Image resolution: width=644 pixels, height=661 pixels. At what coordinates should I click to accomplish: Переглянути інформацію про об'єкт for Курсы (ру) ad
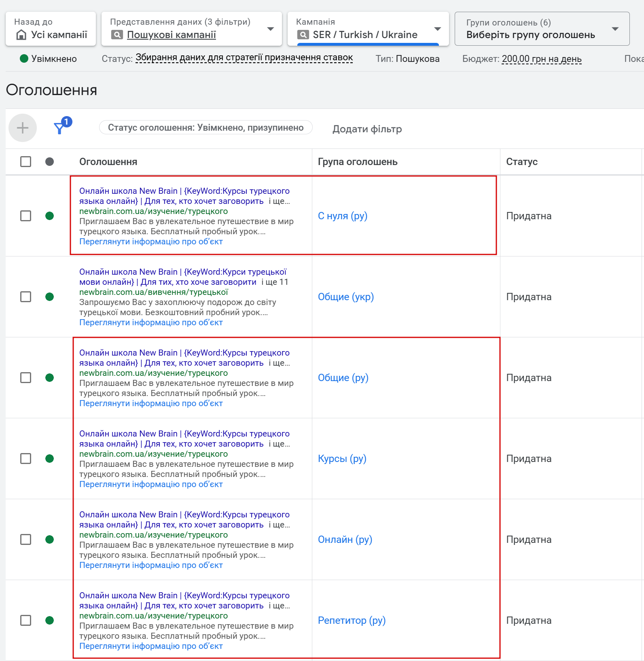click(151, 484)
